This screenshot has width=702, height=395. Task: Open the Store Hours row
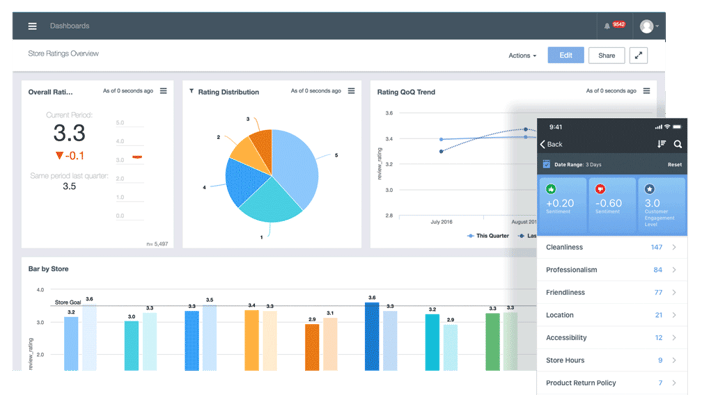(x=612, y=360)
